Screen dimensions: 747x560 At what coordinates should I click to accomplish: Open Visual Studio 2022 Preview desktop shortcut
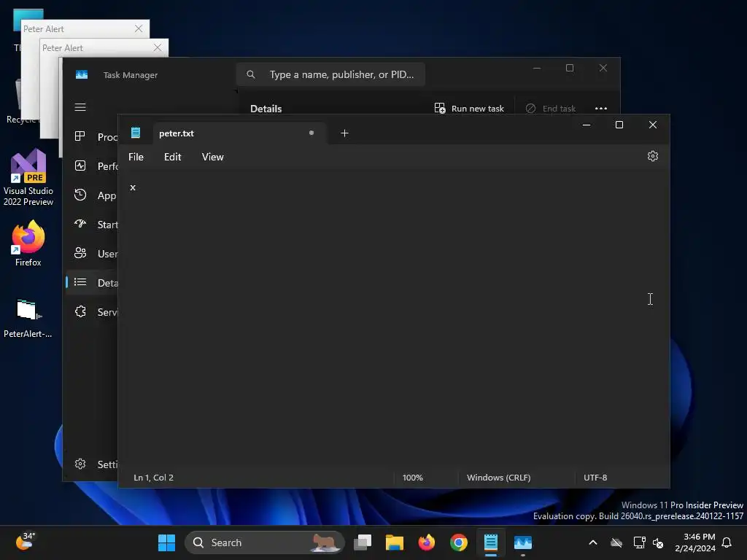28,177
